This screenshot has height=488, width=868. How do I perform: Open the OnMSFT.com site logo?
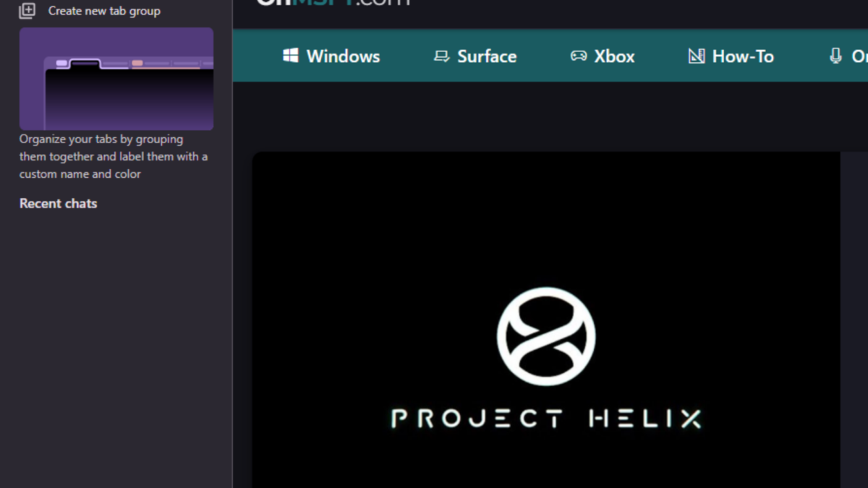tap(333, 3)
